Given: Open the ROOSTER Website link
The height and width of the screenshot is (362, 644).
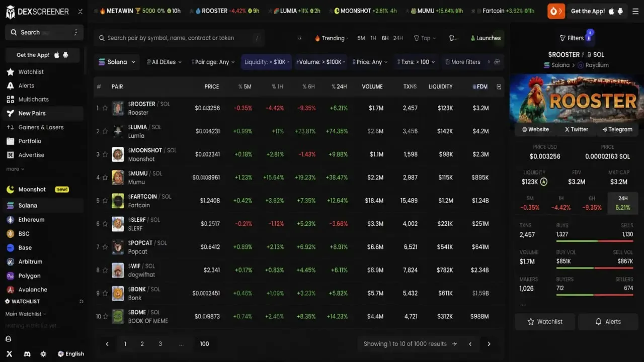Looking at the screenshot, I should (535, 129).
